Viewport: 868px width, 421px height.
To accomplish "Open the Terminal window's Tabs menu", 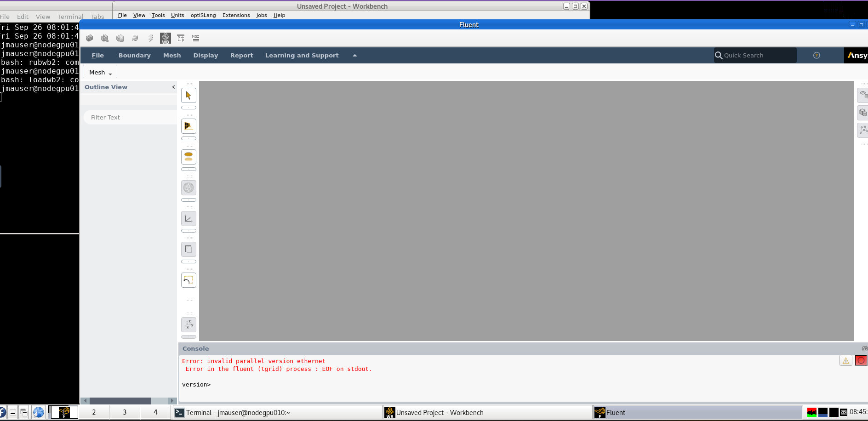I will 97,17.
